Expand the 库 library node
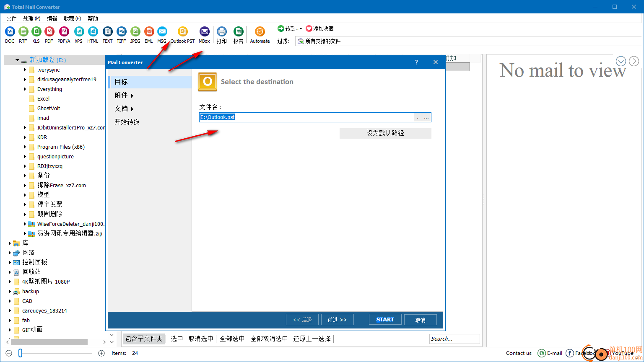Viewport: 644px width, 362px height. click(x=10, y=243)
